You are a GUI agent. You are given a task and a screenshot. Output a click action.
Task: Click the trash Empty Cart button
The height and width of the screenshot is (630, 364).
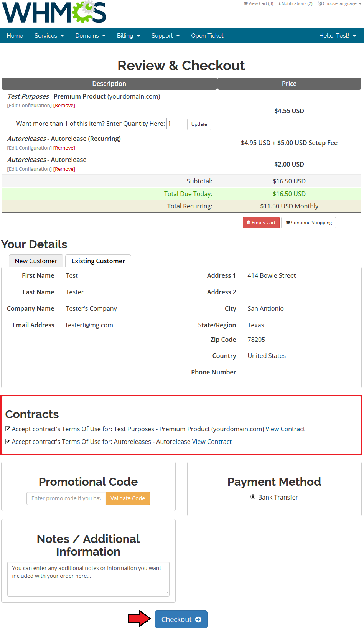(261, 223)
